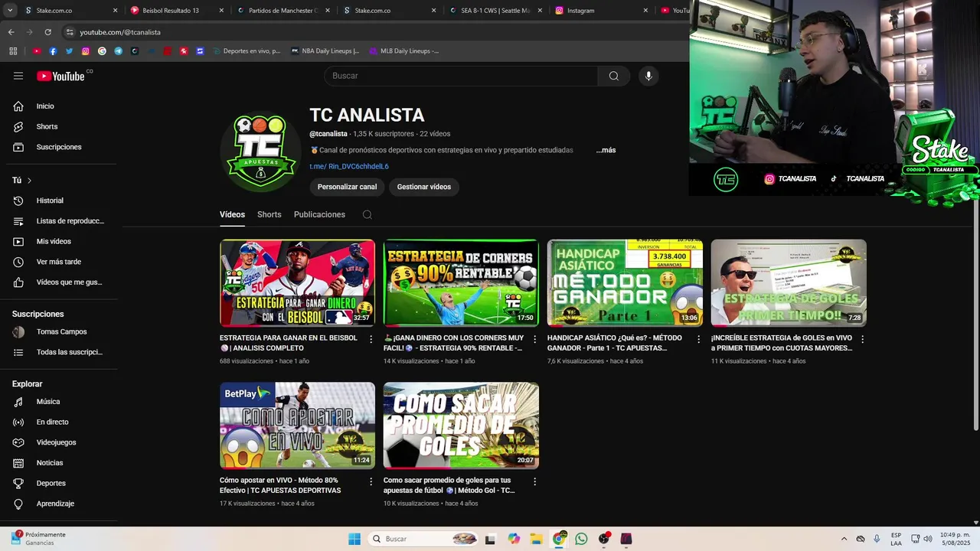Open Chrome from the taskbar

tap(559, 539)
